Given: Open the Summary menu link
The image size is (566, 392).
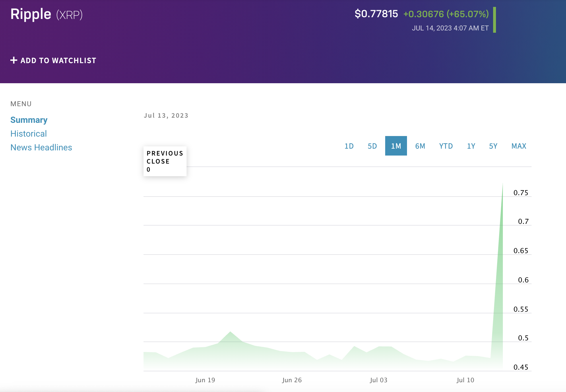Looking at the screenshot, I should point(29,120).
